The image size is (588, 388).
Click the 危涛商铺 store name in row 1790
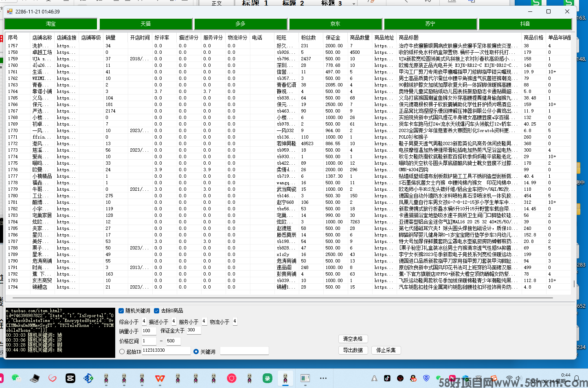click(42, 261)
